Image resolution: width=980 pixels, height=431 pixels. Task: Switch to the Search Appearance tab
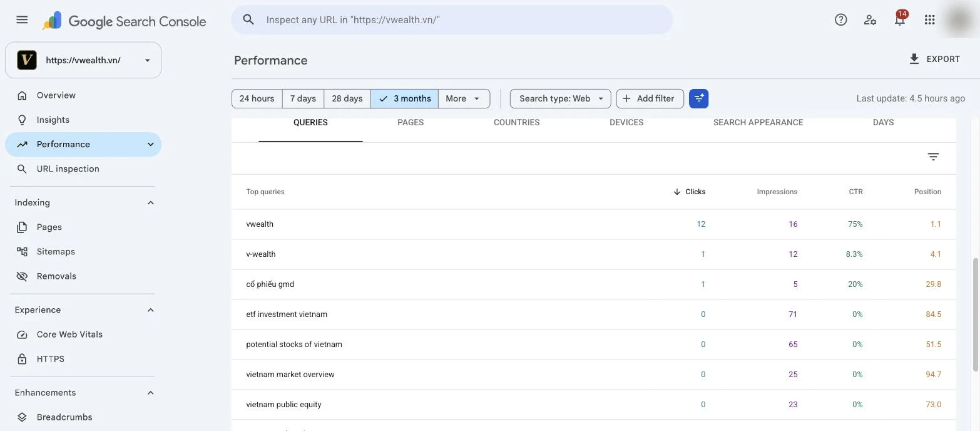pos(758,123)
